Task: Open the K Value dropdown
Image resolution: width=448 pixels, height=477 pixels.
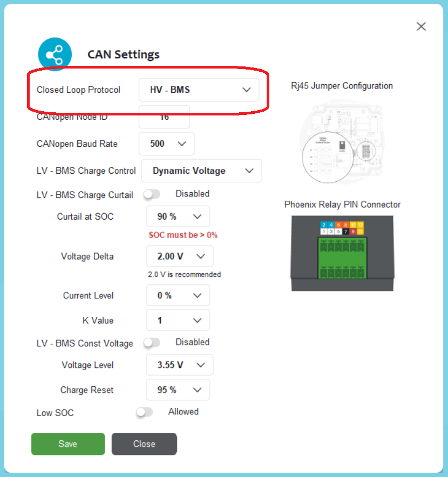Action: pyautogui.click(x=178, y=321)
